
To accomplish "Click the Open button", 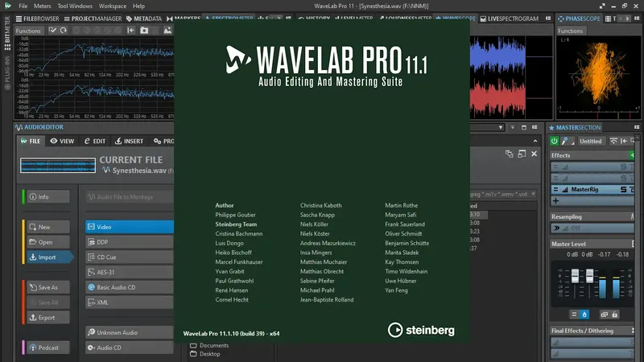I will pos(47,242).
